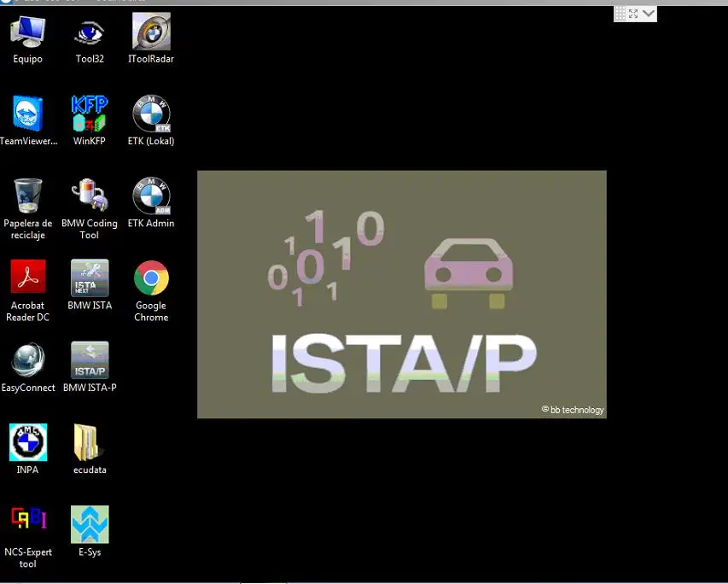Open BMW ISTA-P
Image resolution: width=728 pixels, height=584 pixels.
click(89, 359)
